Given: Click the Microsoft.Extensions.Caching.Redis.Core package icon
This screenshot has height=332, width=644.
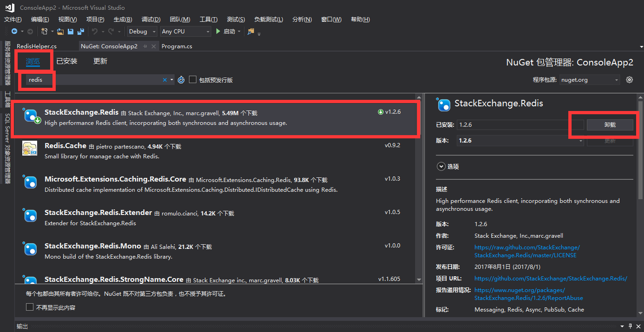Looking at the screenshot, I should click(30, 182).
